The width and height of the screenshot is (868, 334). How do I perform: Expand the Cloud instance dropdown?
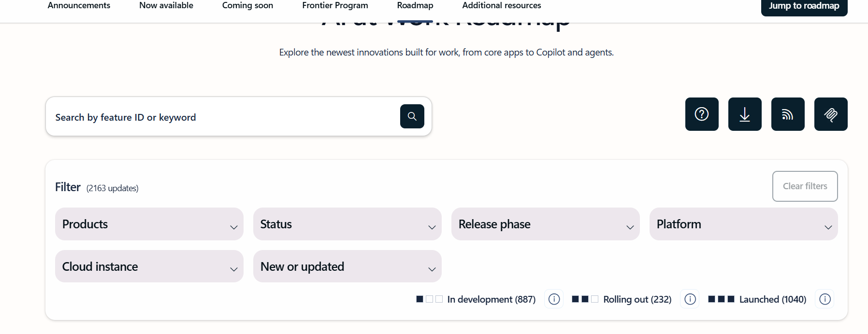pos(149,266)
